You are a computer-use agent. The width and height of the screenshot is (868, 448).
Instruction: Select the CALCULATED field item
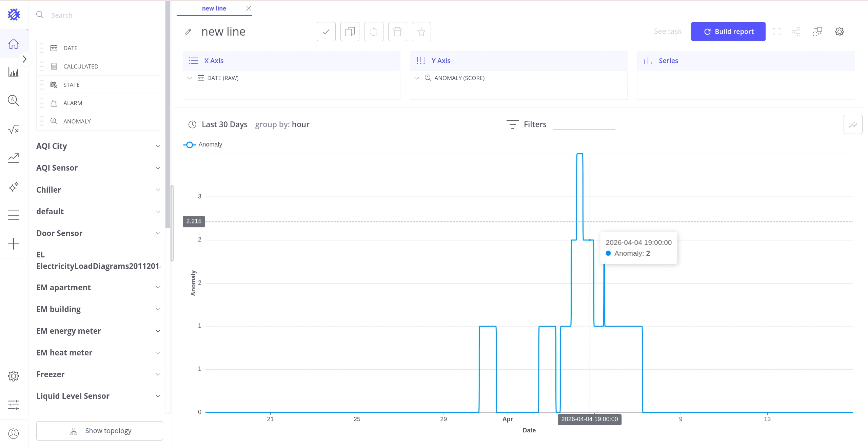pos(98,66)
